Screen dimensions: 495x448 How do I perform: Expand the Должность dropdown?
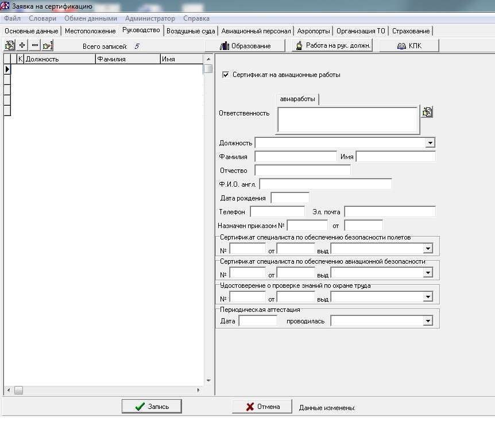coord(430,143)
